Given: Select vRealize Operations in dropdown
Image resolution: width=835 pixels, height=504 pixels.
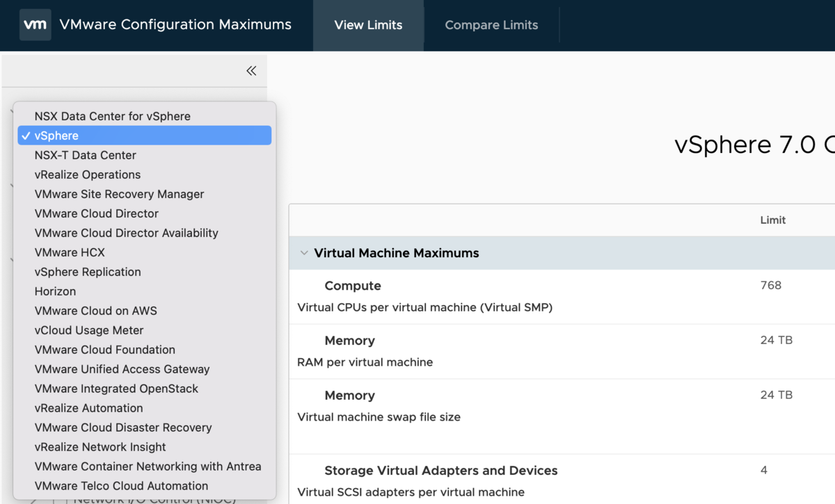Looking at the screenshot, I should click(x=145, y=174).
